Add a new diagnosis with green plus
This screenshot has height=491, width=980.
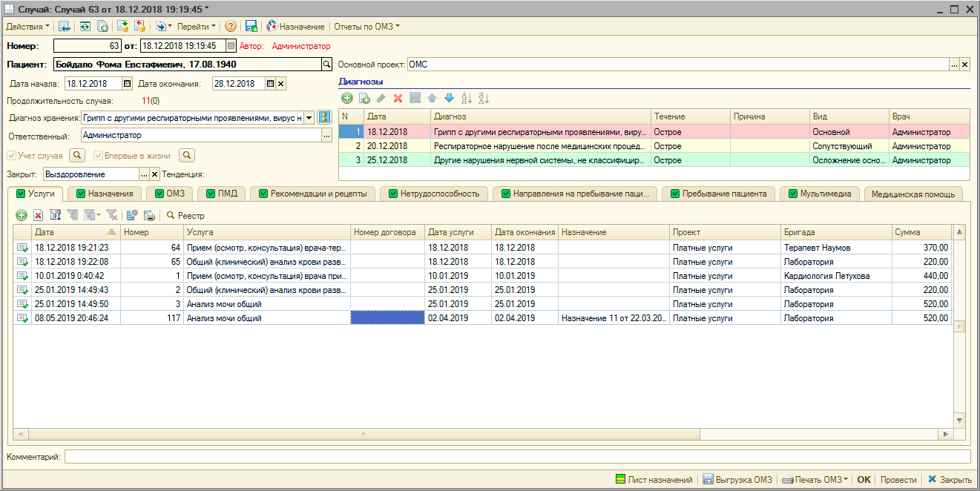point(346,98)
